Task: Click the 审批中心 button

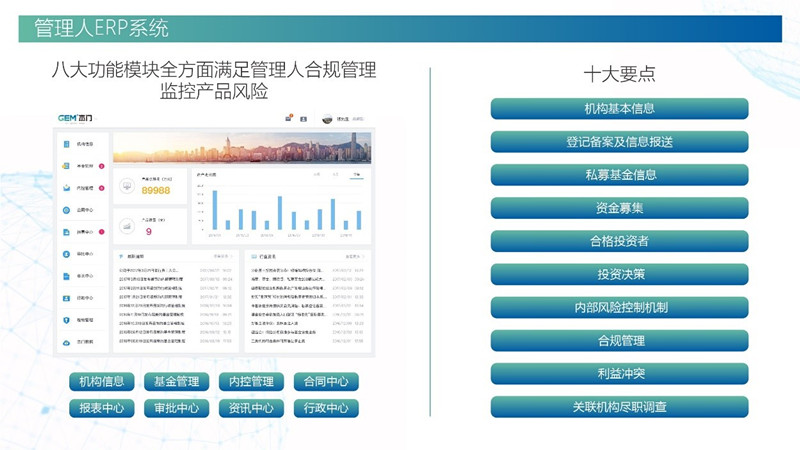Action: point(175,408)
